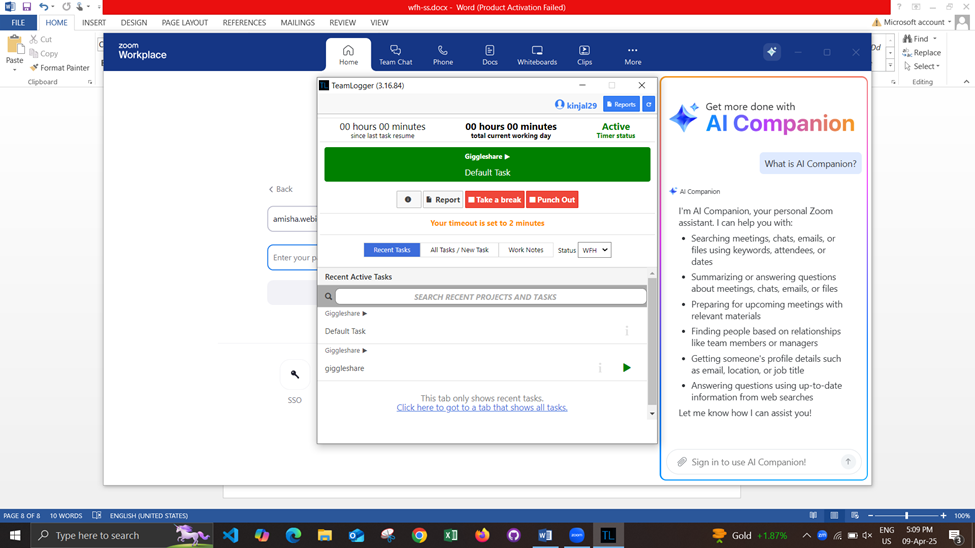Viewport: 975px width, 548px height.
Task: Click the send arrow in AI Companion input
Action: tap(848, 462)
